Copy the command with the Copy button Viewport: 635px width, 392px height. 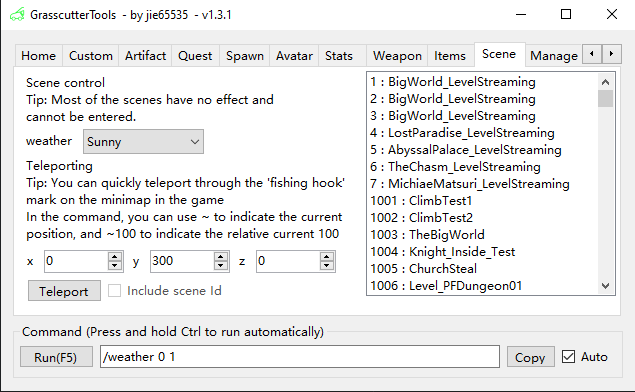click(530, 357)
